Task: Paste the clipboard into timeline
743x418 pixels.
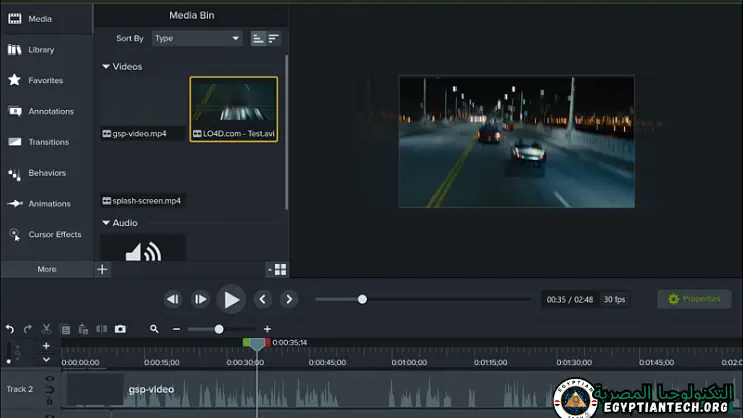Action: (83, 329)
